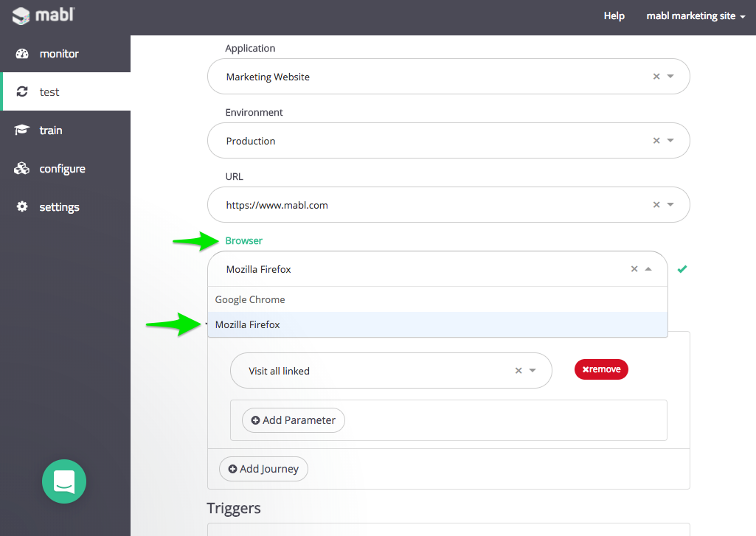This screenshot has width=756, height=536.
Task: Open the Help link
Action: coord(614,16)
